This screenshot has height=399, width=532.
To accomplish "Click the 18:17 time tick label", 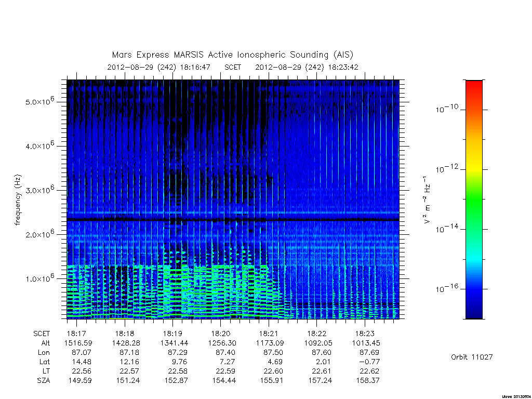I will [76, 334].
